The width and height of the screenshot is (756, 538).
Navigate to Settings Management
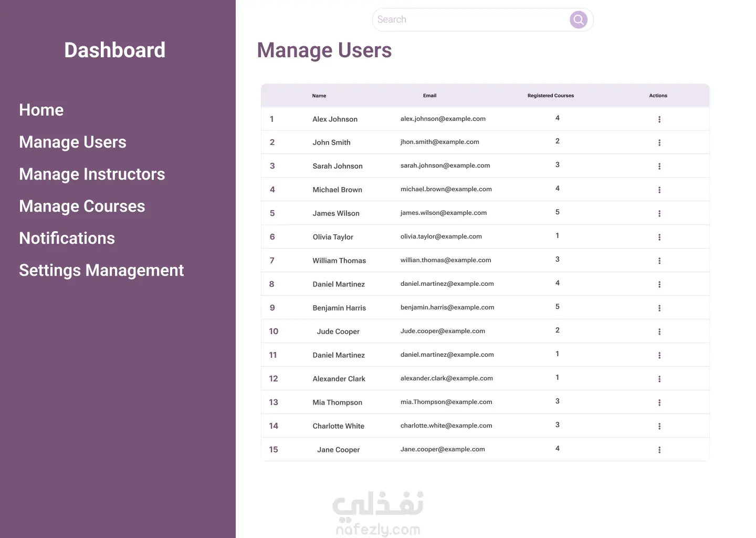pos(101,270)
